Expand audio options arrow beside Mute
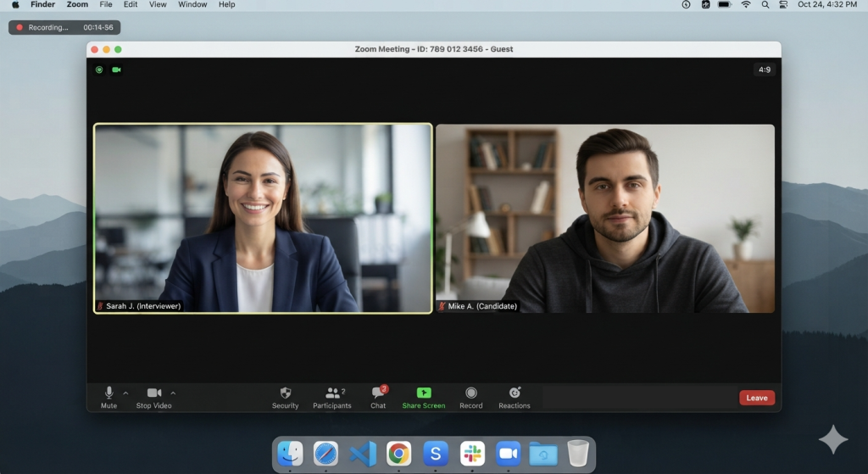This screenshot has height=474, width=868. [125, 393]
